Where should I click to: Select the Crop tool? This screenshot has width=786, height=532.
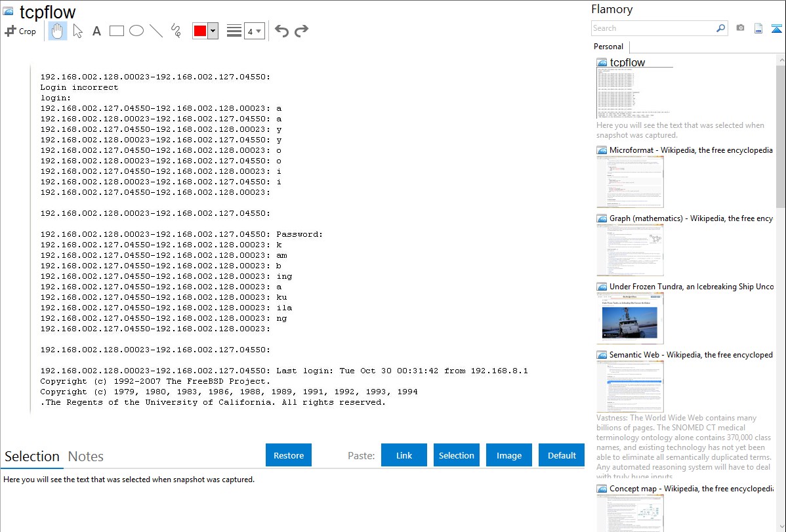tap(20, 31)
